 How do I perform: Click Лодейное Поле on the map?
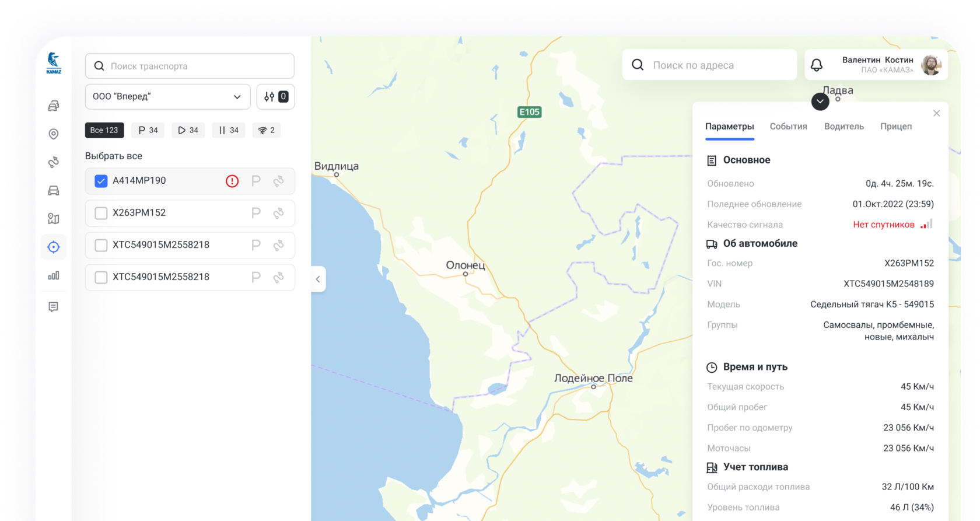pos(593,378)
